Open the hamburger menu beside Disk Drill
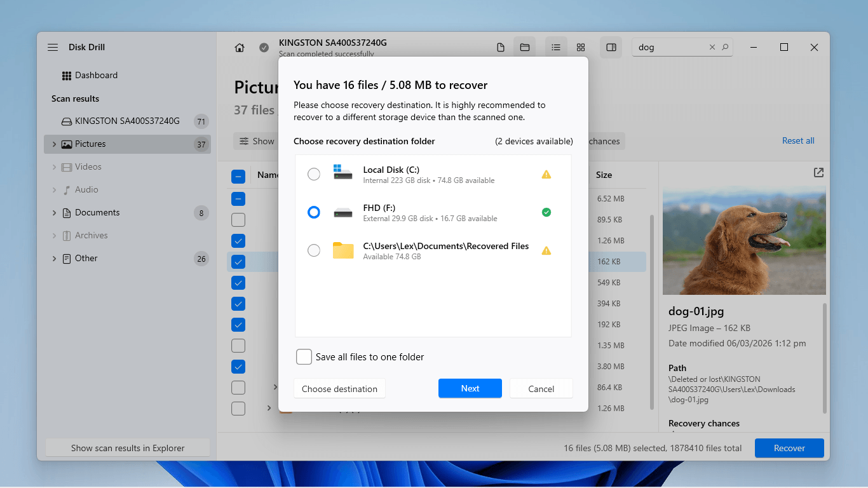 [x=53, y=48]
